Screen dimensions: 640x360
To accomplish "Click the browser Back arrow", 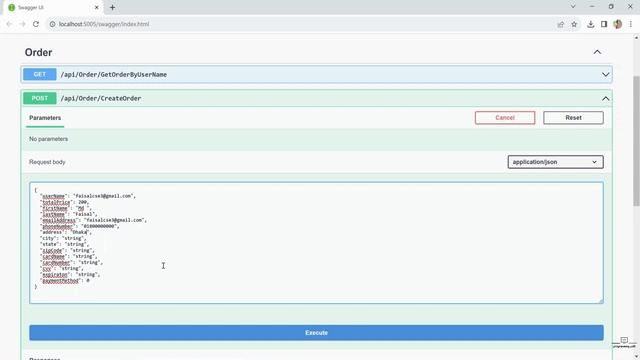I will tap(9, 24).
